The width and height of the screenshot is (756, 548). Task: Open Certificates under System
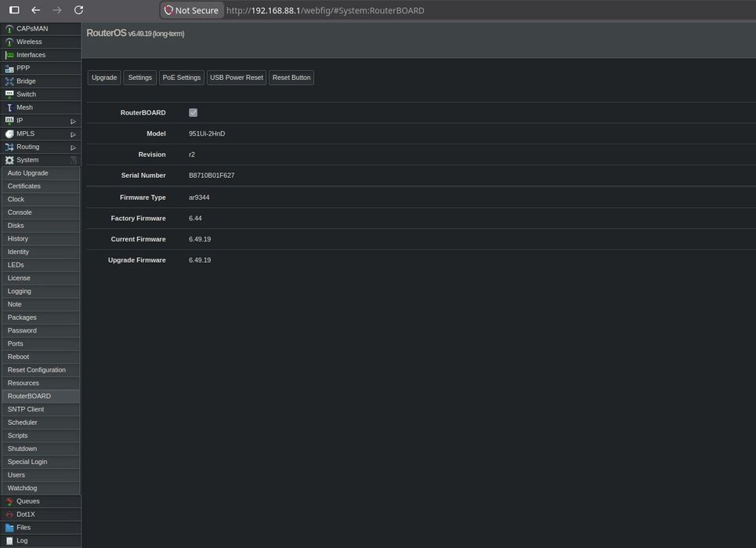click(41, 187)
